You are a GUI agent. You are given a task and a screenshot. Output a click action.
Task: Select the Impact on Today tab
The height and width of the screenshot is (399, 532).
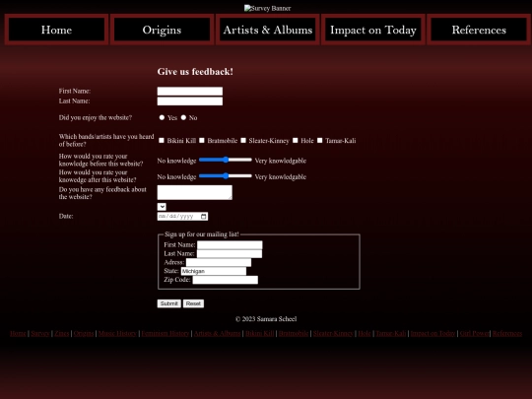point(372,30)
